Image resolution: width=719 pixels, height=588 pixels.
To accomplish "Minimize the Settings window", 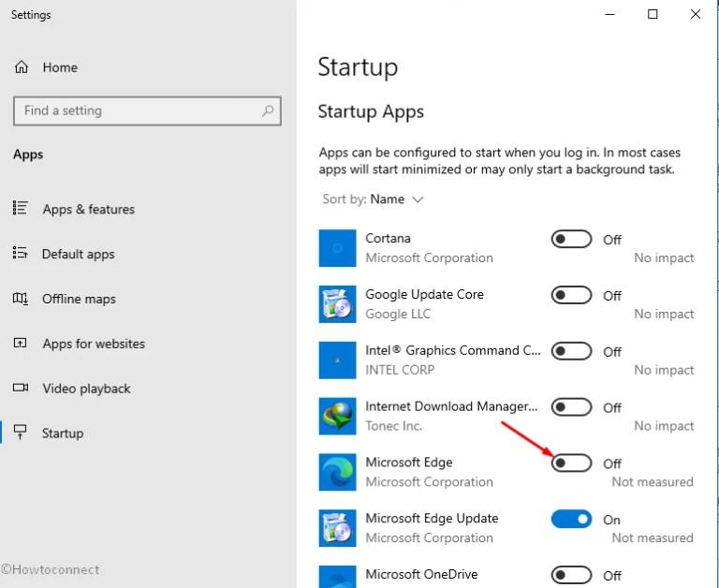I will coord(609,14).
